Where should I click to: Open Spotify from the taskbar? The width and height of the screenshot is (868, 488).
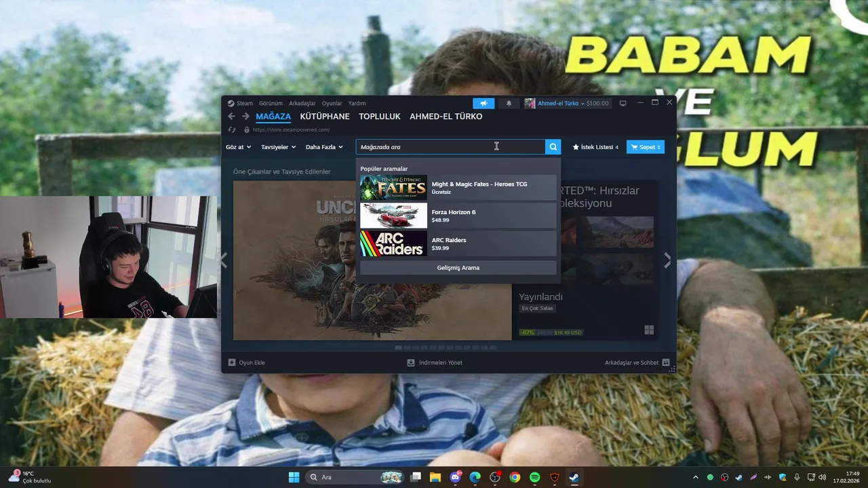coord(534,477)
